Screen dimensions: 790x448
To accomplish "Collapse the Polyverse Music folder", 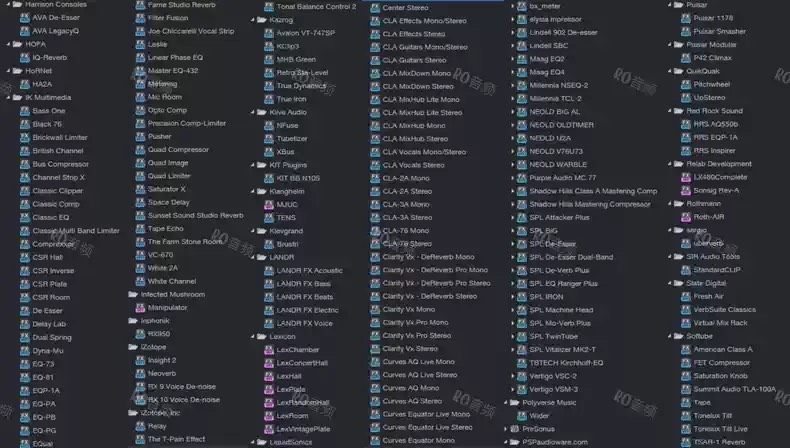I will [506, 403].
